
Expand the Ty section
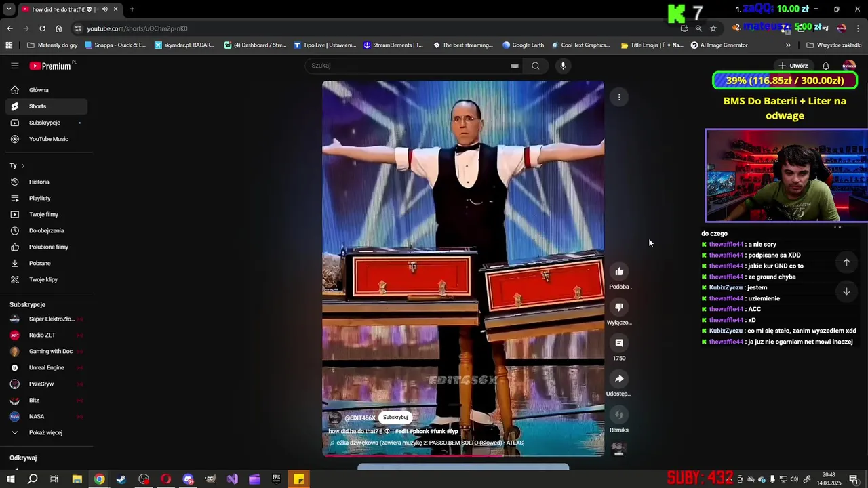point(17,165)
